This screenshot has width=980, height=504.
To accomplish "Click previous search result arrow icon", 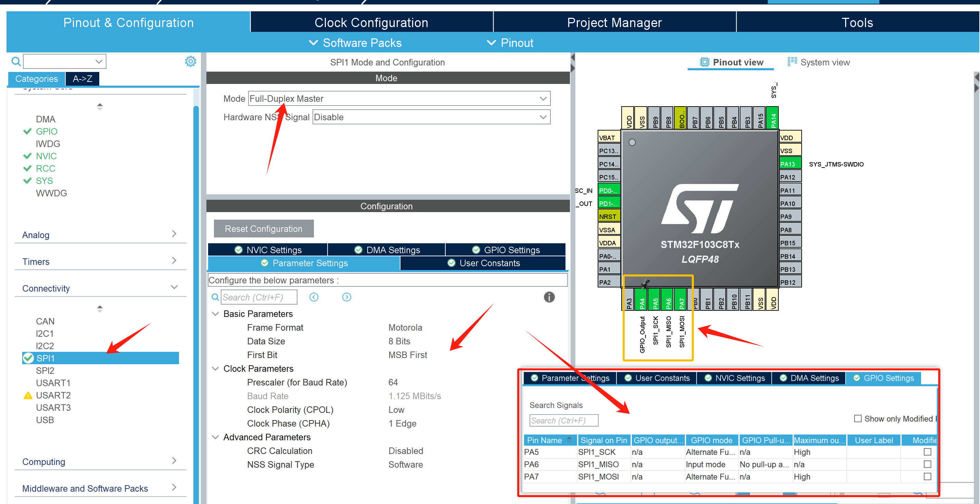I will click(314, 297).
